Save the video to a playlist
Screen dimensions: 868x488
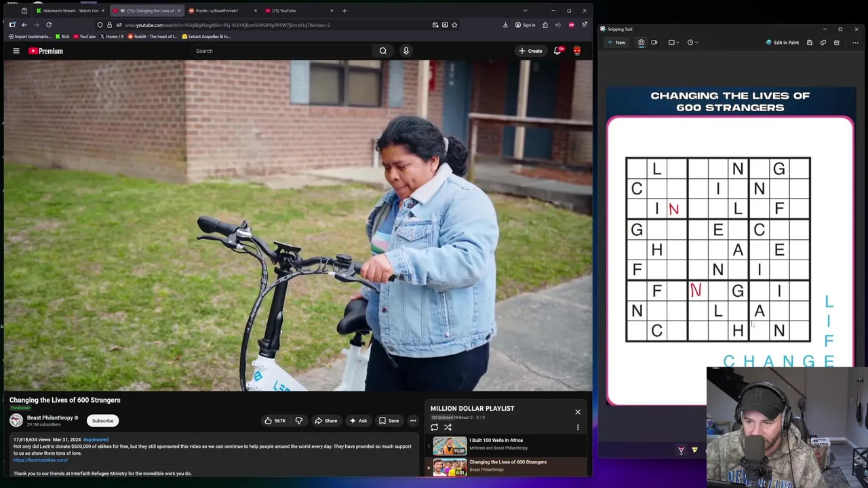(389, 421)
